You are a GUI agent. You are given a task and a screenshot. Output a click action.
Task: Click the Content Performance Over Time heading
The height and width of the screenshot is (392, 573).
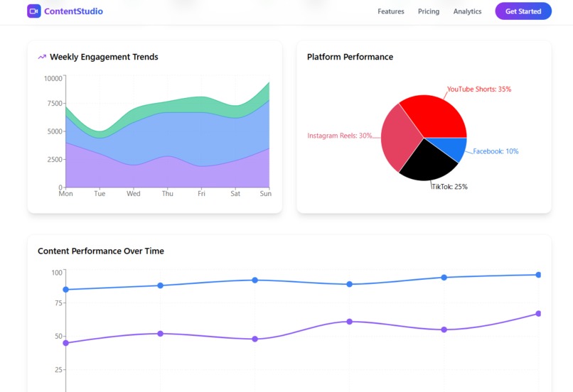(101, 251)
